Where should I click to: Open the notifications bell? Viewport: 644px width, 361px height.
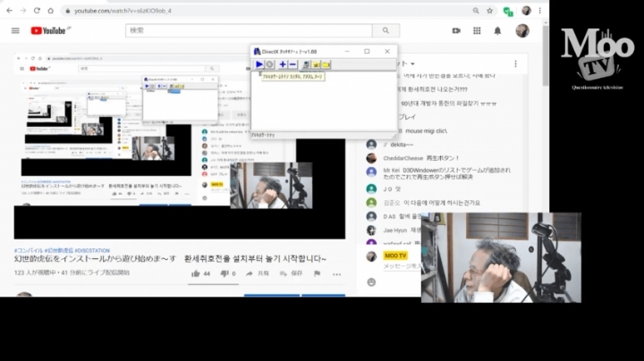(x=497, y=30)
